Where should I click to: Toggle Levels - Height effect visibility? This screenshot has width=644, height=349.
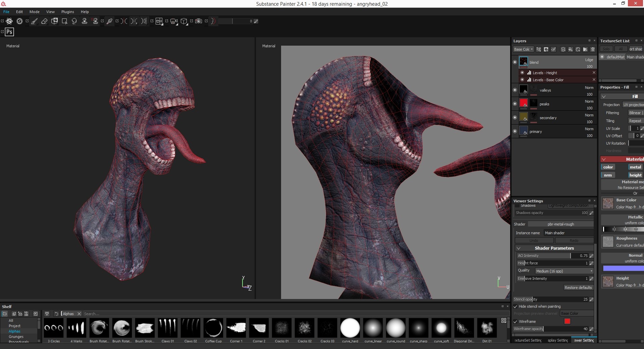[522, 72]
